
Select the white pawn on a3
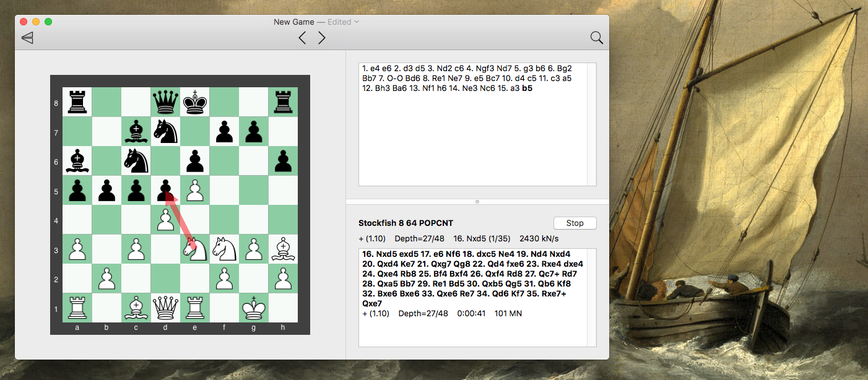click(x=77, y=249)
